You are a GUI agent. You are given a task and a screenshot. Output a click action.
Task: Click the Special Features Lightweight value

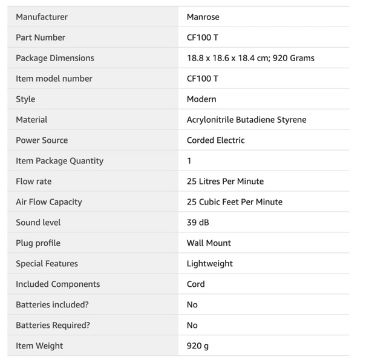[x=210, y=264]
